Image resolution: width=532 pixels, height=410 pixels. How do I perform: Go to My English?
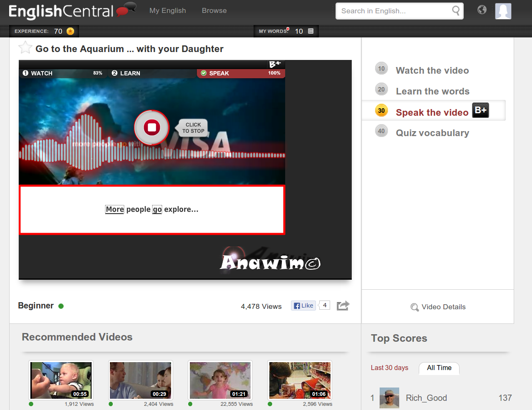pos(167,10)
